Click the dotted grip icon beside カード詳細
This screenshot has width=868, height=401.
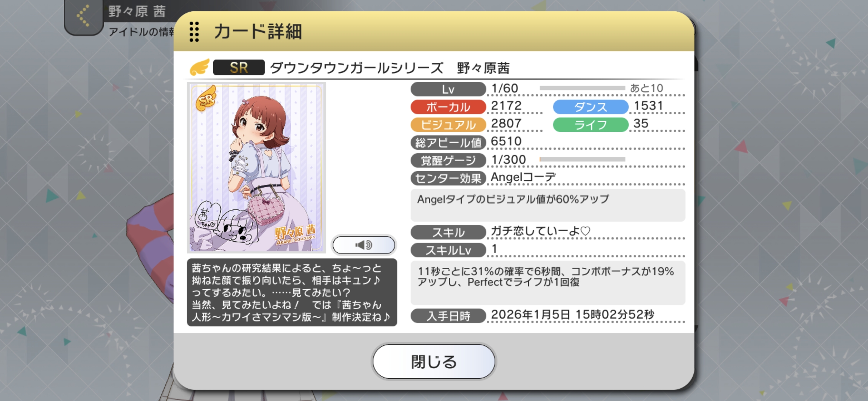194,32
